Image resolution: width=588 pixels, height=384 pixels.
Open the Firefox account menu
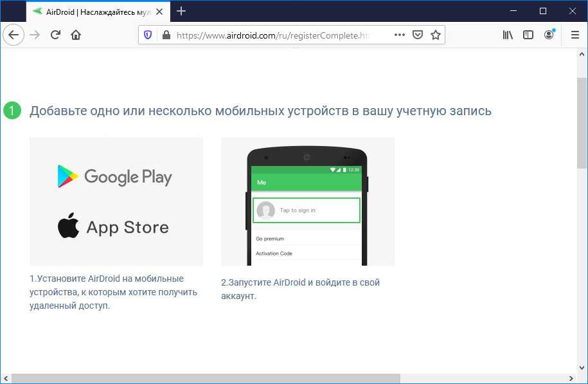[549, 35]
